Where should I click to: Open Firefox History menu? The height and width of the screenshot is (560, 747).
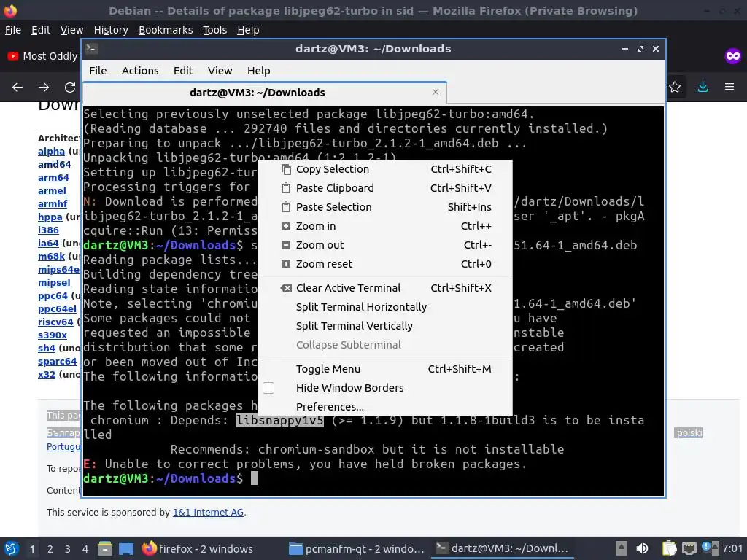pyautogui.click(x=111, y=30)
